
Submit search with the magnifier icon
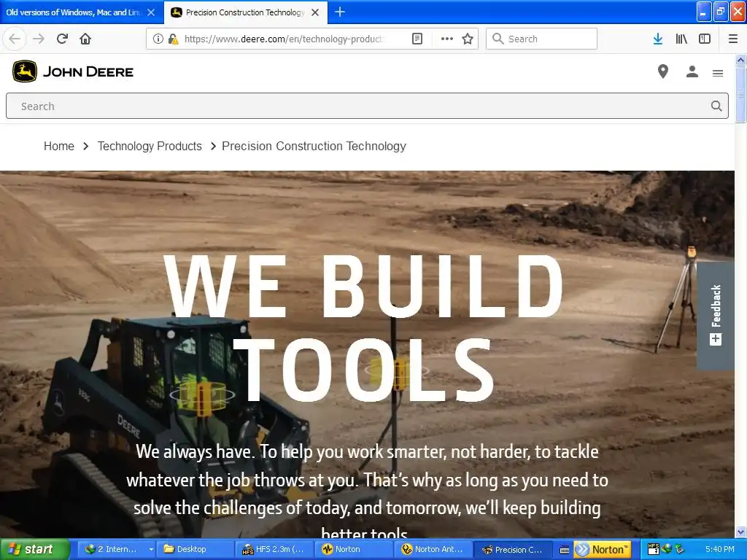(716, 106)
